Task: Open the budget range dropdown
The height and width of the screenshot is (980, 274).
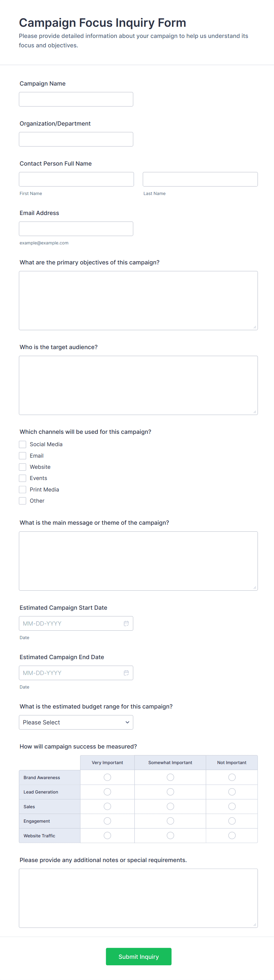Action: coord(76,722)
